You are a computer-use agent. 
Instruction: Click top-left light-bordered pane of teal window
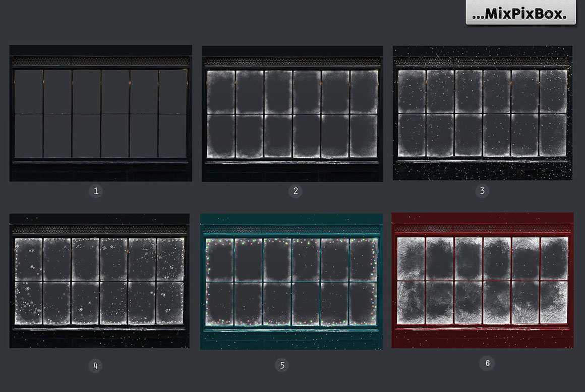point(219,259)
